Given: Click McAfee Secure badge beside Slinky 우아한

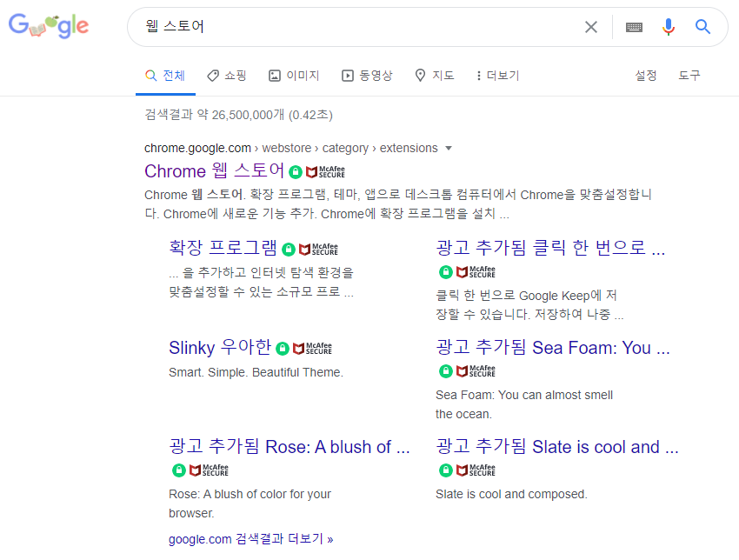Looking at the screenshot, I should [x=312, y=349].
